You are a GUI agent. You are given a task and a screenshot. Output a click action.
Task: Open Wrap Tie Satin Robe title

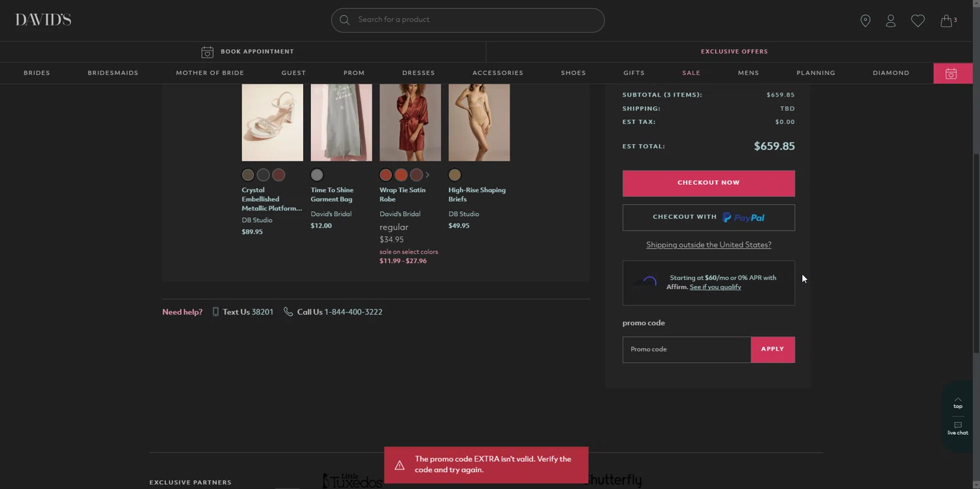pyautogui.click(x=402, y=195)
